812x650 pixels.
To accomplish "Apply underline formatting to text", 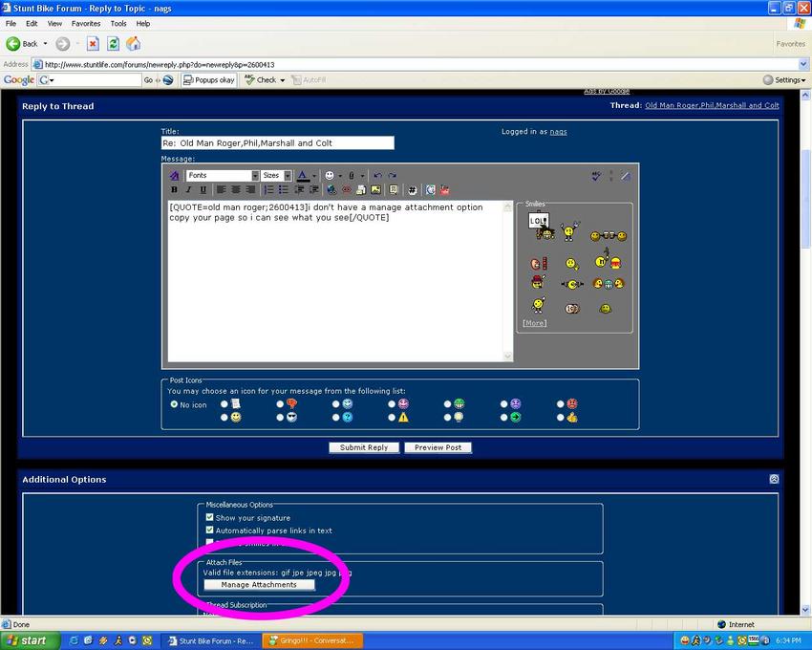I will 202,190.
